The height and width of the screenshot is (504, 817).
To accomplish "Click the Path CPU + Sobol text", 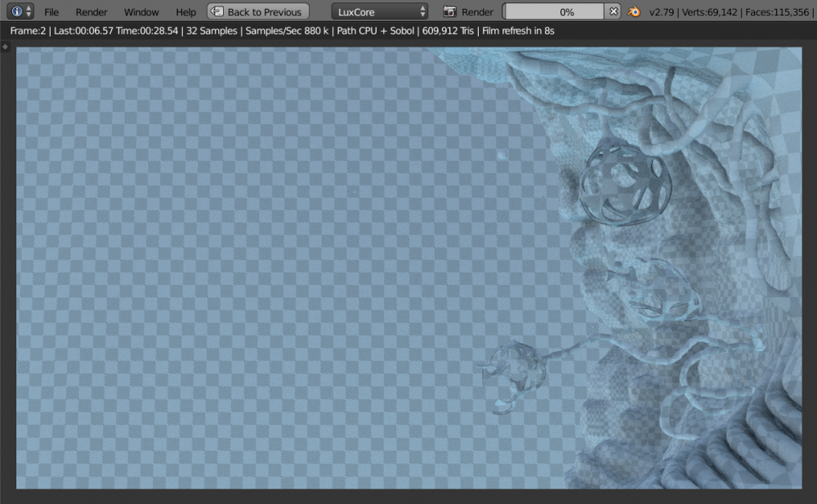I will (375, 31).
